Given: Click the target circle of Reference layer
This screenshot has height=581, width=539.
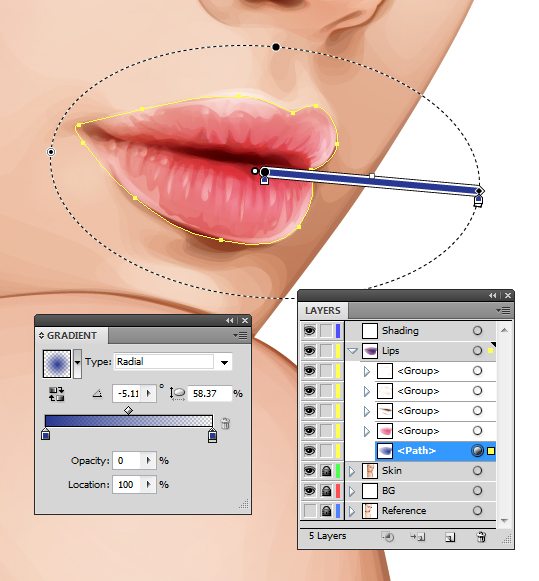Looking at the screenshot, I should [x=477, y=511].
